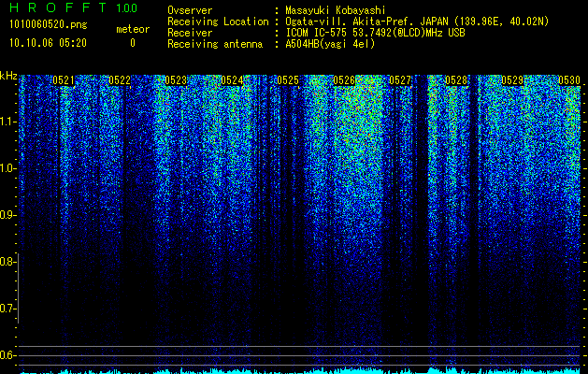Click the Receiving antenna field label
Screen dimensions: 588x374
[215, 44]
